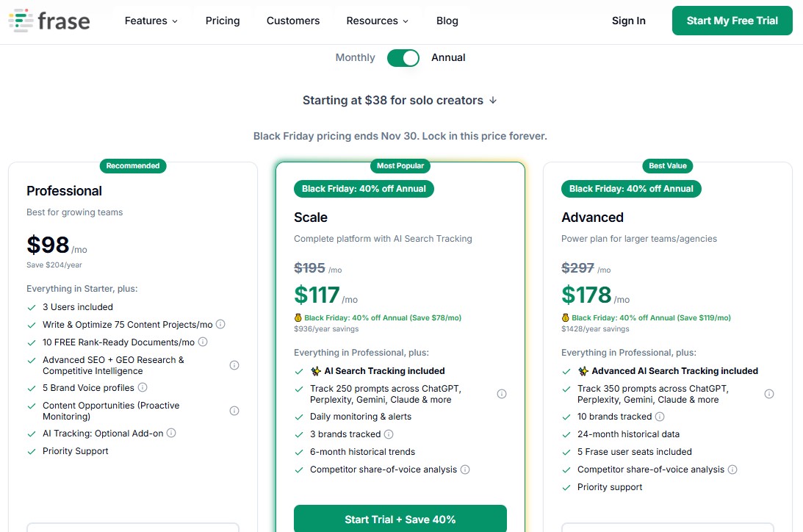
Task: Click info icon for Track 350 prompts
Action: click(769, 394)
